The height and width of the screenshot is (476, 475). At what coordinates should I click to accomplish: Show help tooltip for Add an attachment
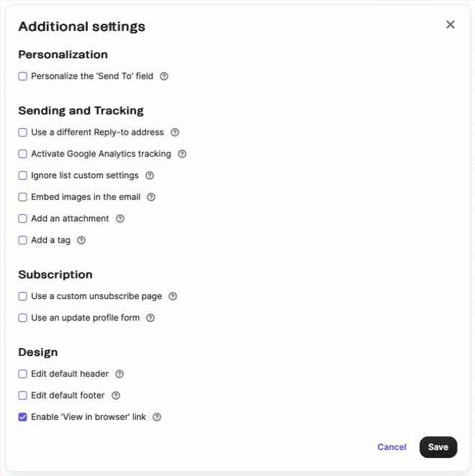120,219
